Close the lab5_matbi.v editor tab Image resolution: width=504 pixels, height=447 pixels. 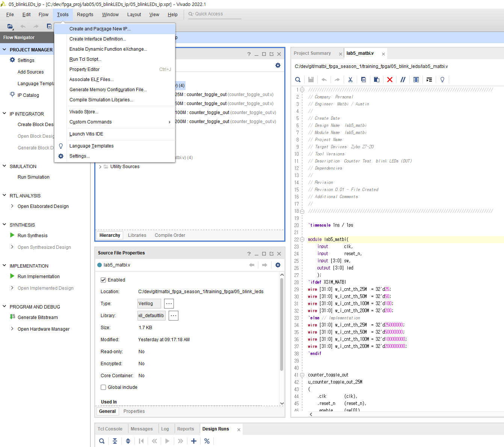click(x=383, y=54)
